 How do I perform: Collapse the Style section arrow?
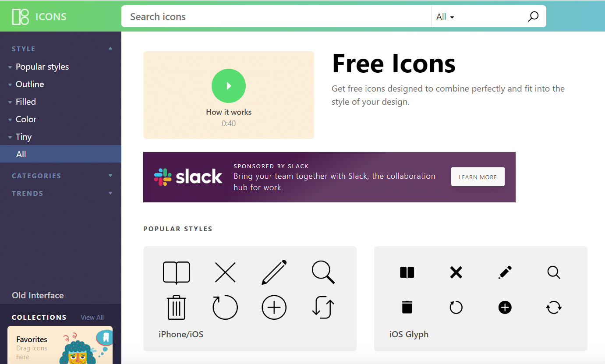(x=110, y=49)
